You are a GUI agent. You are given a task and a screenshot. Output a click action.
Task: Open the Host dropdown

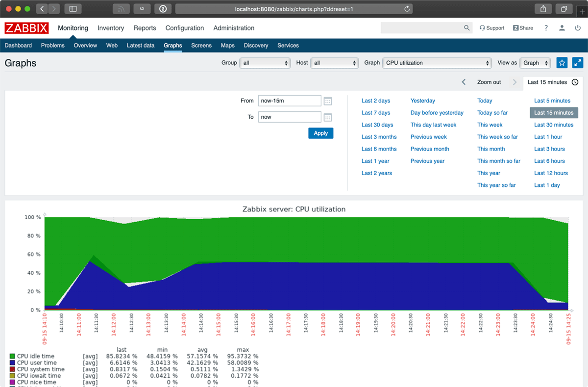pos(334,63)
